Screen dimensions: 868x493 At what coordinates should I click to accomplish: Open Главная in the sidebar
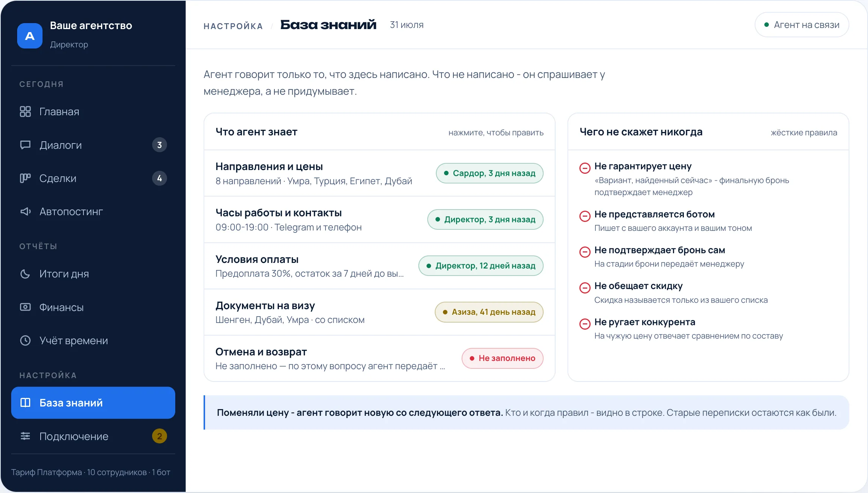click(x=93, y=112)
